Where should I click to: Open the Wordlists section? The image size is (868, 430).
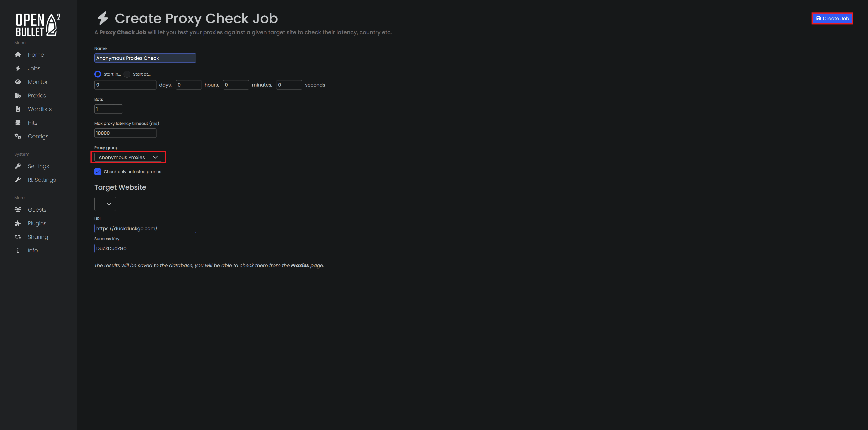[x=39, y=109]
